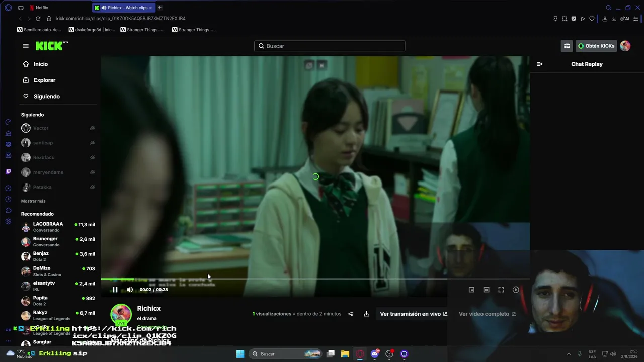The width and height of the screenshot is (644, 362).
Task: Collapse the Chat Replay panel
Action: tap(540, 64)
